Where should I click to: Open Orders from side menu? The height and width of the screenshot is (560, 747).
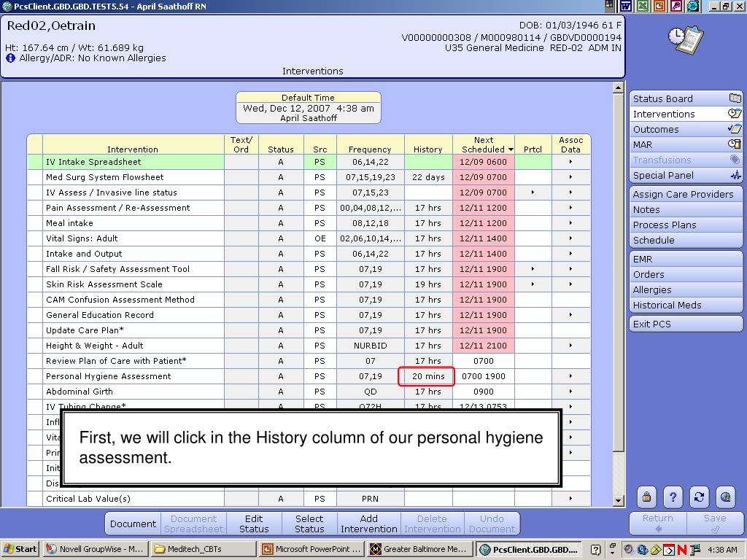coord(686,274)
